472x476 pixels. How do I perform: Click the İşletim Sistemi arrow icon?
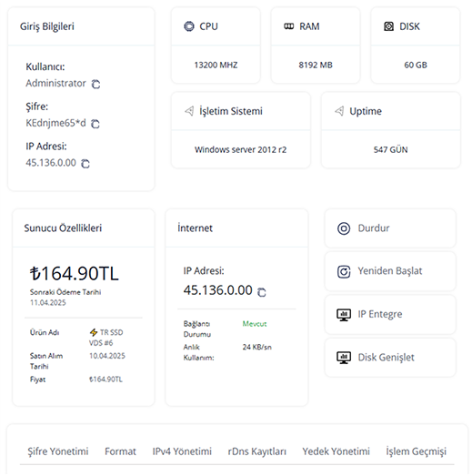click(x=189, y=111)
